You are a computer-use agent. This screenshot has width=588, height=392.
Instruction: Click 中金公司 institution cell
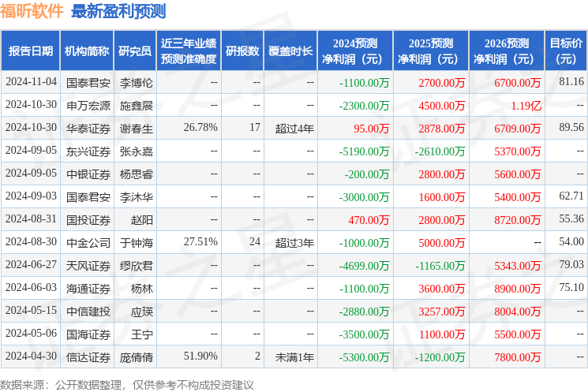[x=88, y=243]
